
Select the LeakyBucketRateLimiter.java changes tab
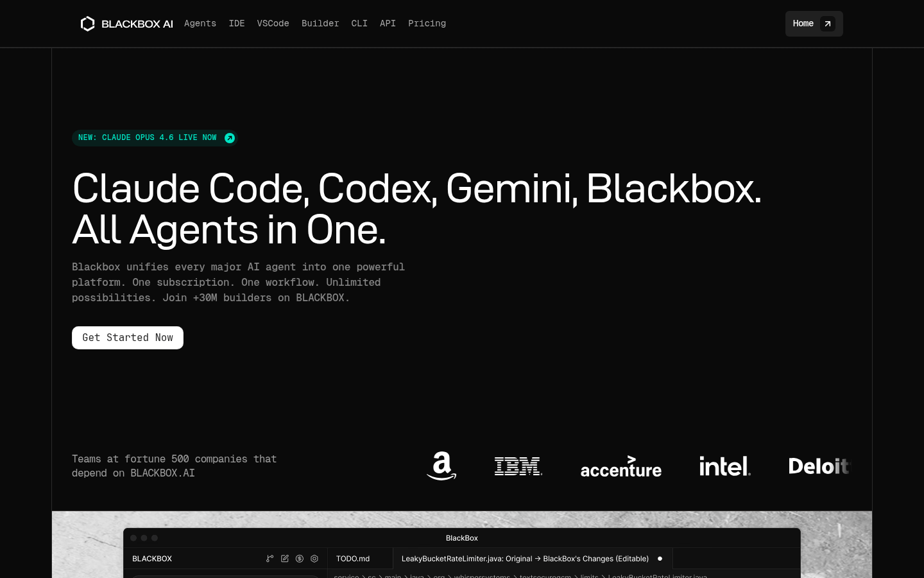coord(525,559)
